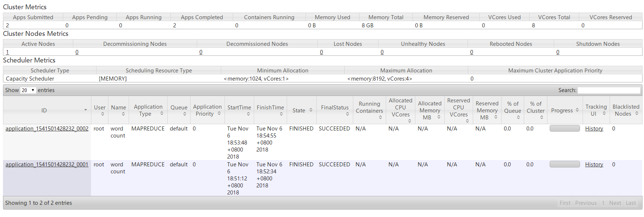Open the Show entries count dropdown
The width and height of the screenshot is (644, 217).
[28, 90]
